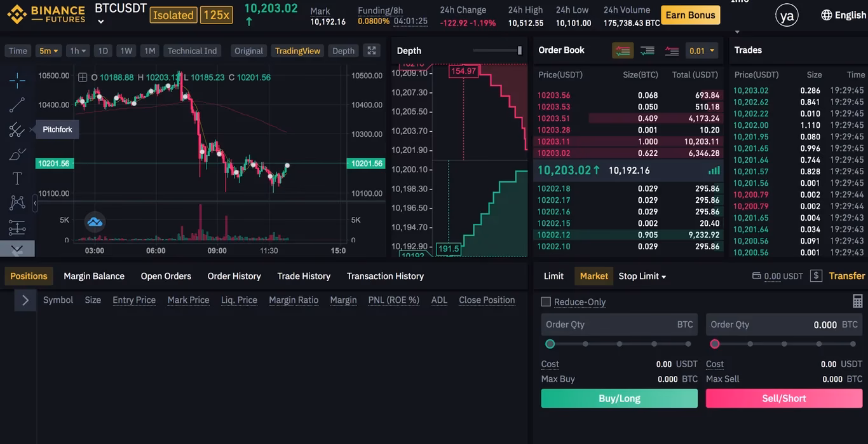Image resolution: width=868 pixels, height=444 pixels.
Task: Select the brush drawing tool
Action: [17, 153]
